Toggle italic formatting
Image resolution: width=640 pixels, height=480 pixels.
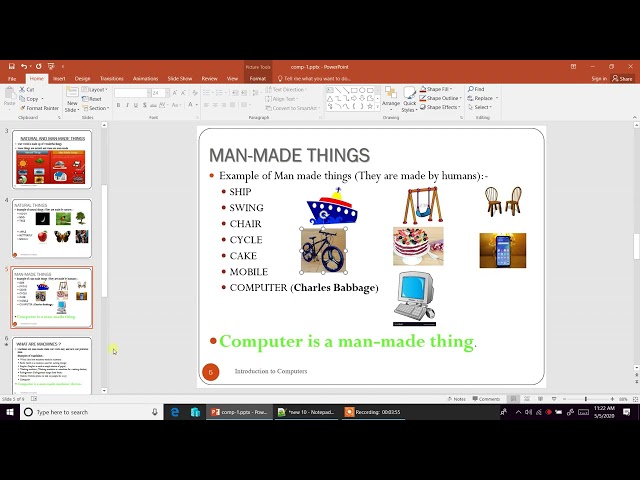(x=127, y=105)
